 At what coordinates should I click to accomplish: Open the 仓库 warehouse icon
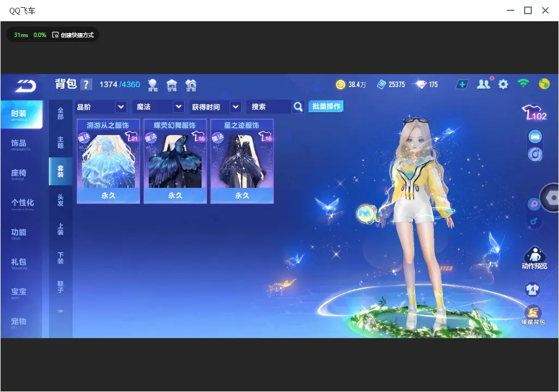172,85
